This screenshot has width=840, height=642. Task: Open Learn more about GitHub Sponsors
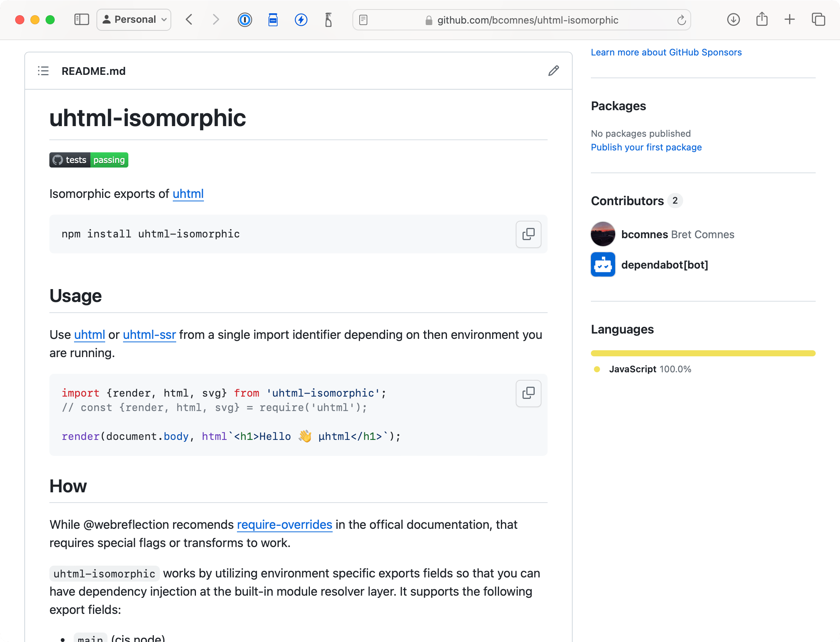click(666, 52)
